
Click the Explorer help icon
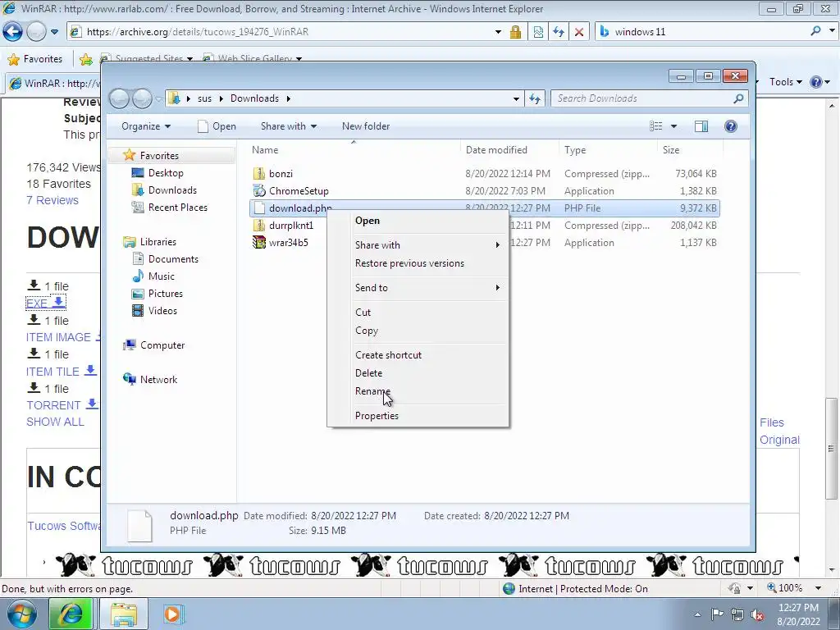pos(731,126)
